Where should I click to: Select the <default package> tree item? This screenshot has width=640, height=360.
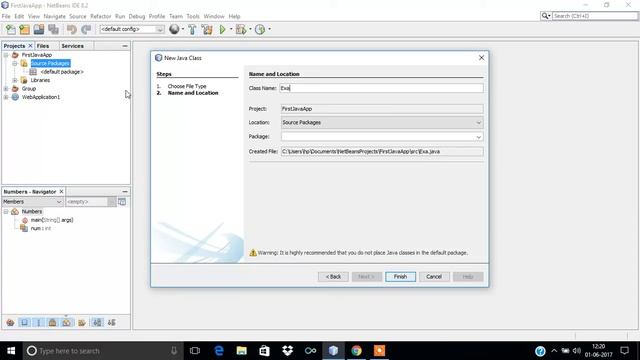click(x=62, y=72)
